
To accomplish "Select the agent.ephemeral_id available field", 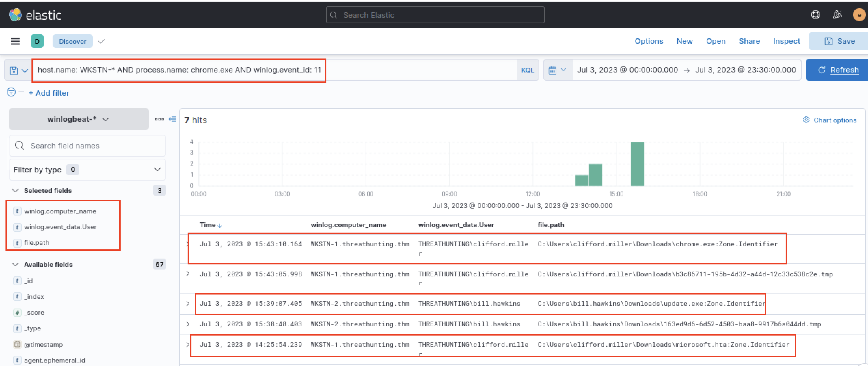I will point(55,360).
